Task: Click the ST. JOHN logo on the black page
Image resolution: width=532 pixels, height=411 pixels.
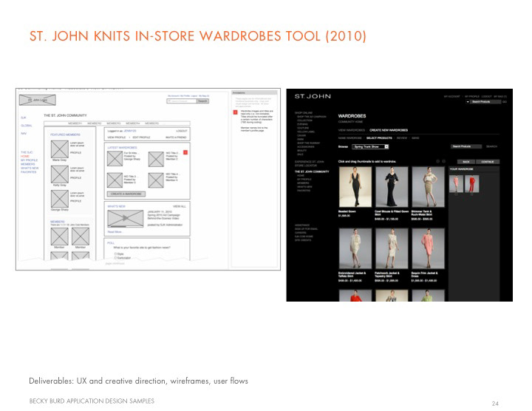Action: click(x=313, y=96)
